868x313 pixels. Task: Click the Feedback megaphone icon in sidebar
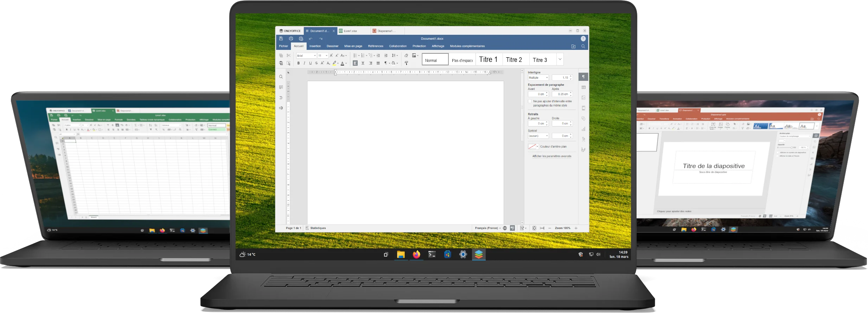coord(281,108)
